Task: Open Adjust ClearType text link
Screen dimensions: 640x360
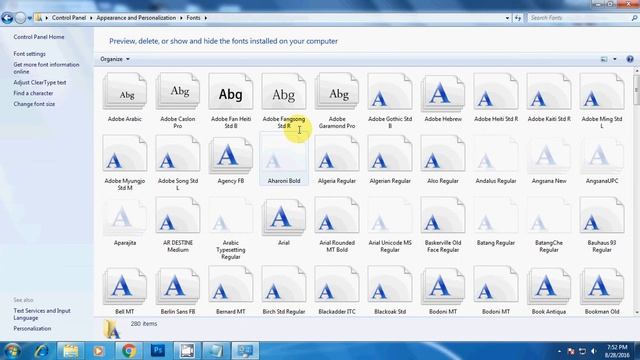Action: click(40, 82)
